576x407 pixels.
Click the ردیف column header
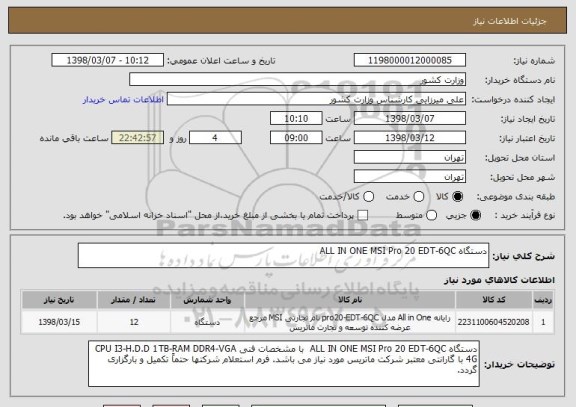[543, 300]
